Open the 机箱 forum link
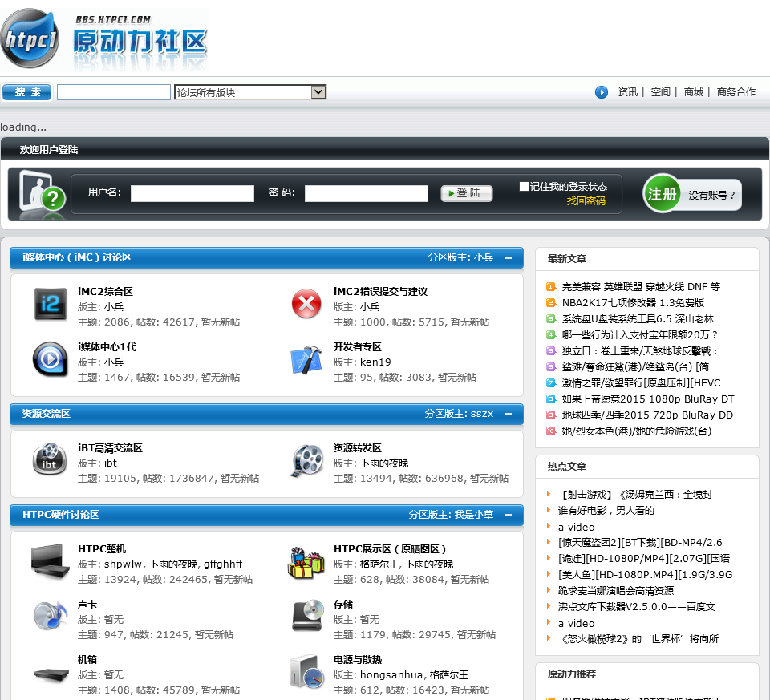Image resolution: width=770 pixels, height=700 pixels. click(87, 660)
